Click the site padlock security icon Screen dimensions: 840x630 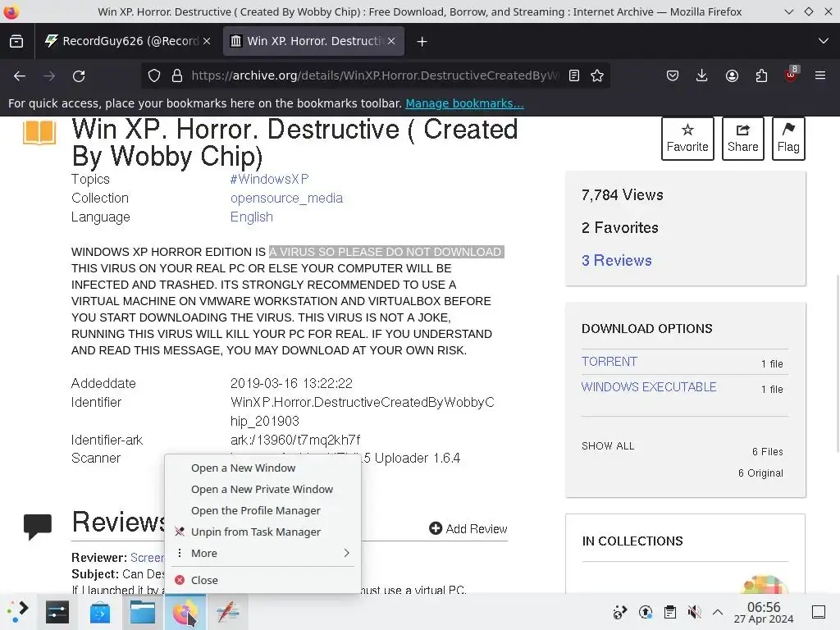tap(177, 75)
